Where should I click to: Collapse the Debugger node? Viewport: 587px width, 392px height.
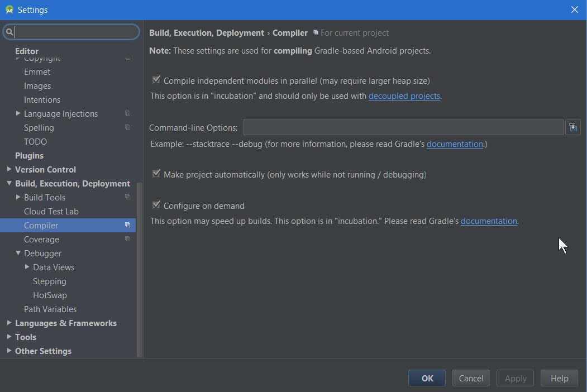[x=18, y=253]
